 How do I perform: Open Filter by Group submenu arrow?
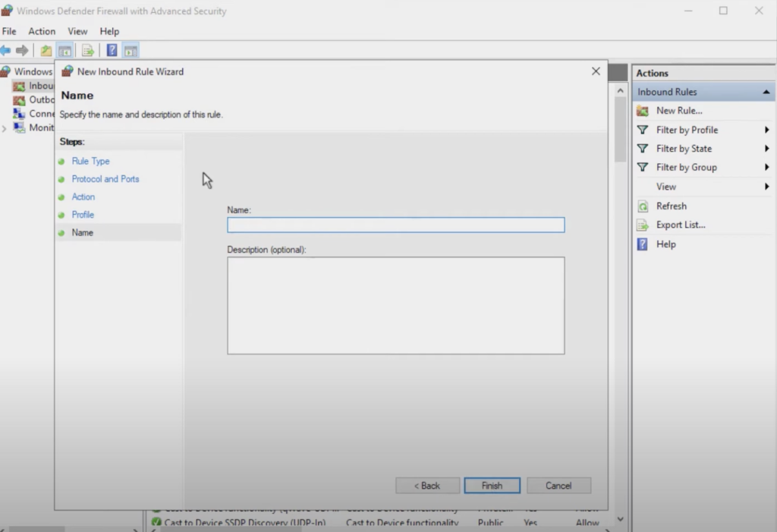click(x=766, y=168)
